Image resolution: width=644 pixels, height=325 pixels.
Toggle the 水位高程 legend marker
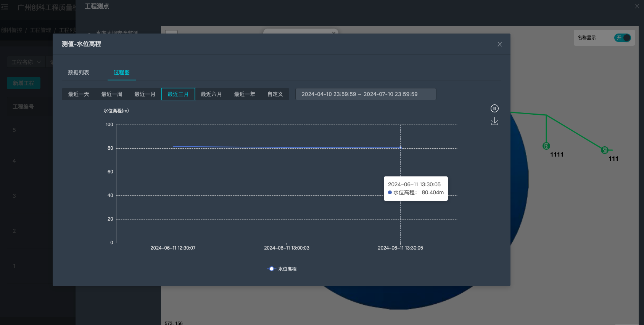[x=272, y=269]
